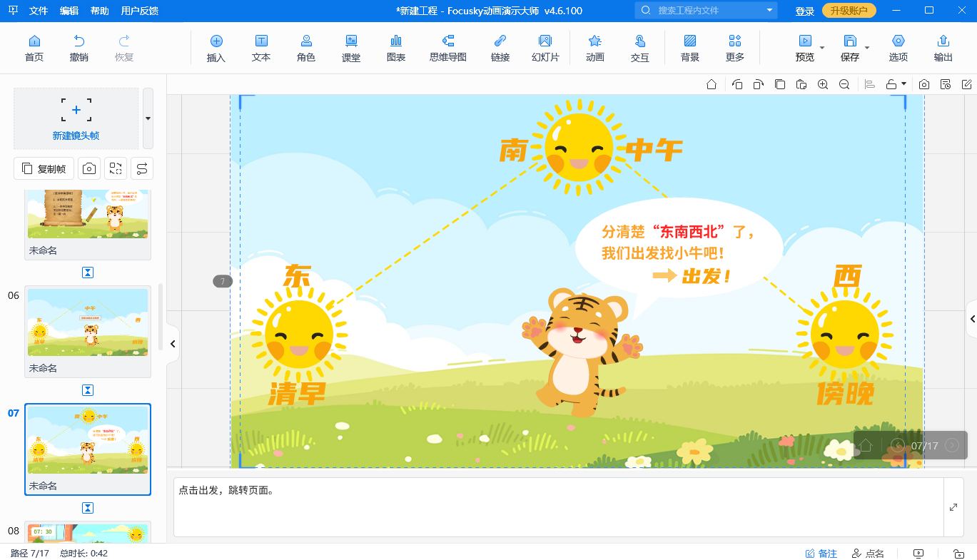Open the path settings icon in frame panel
Screen dimensions: 977x560
tap(142, 168)
